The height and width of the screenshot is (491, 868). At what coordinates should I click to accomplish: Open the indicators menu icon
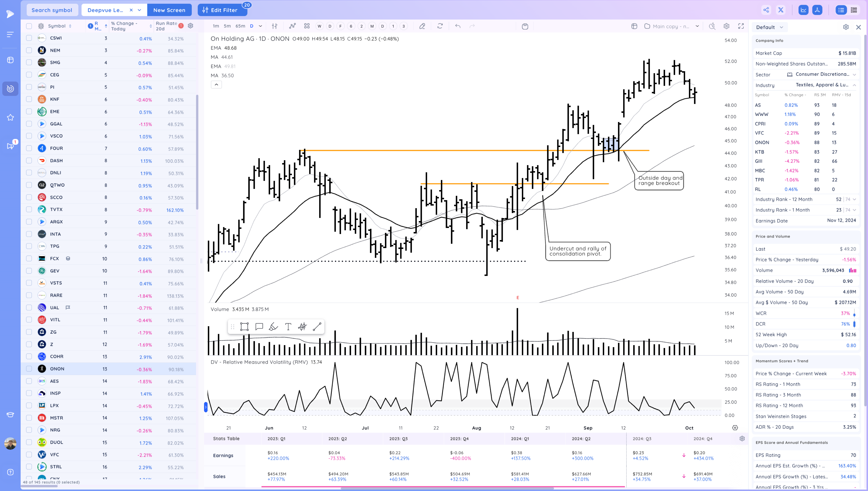point(292,26)
